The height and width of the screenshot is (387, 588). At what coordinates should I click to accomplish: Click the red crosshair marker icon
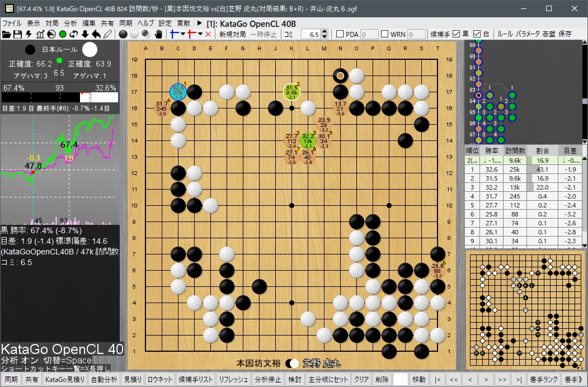click(191, 34)
